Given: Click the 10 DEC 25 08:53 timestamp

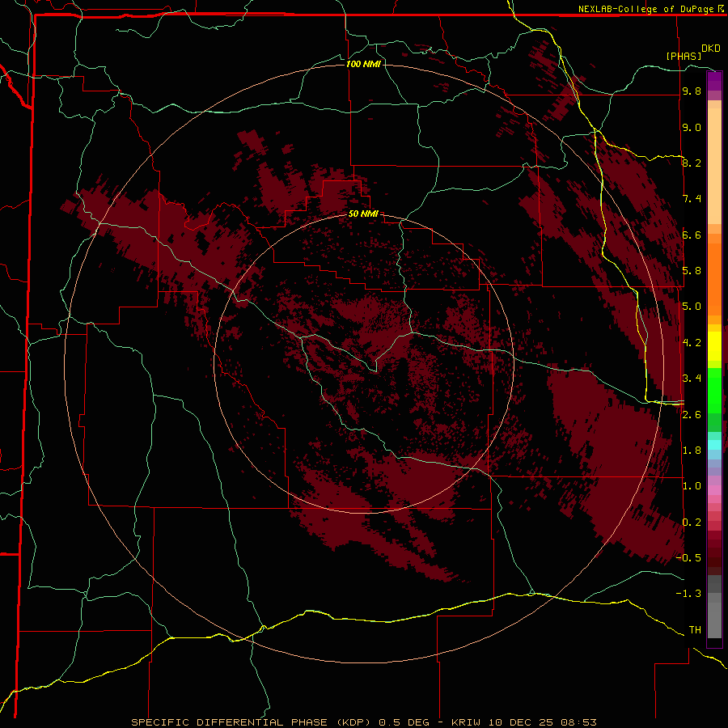Looking at the screenshot, I should [x=541, y=722].
